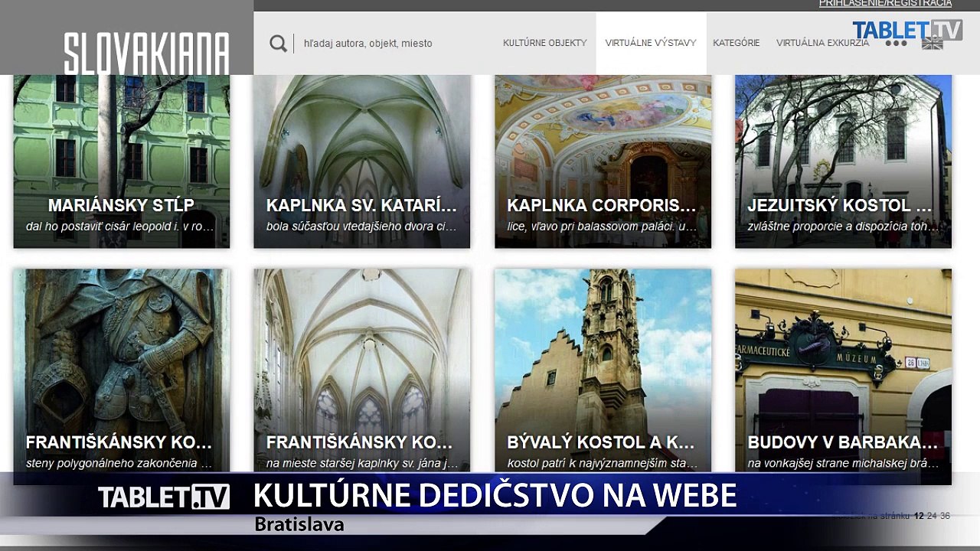This screenshot has height=551, width=980.
Task: Click the 'steny polygonálneho zakončenia' description
Action: [119, 464]
